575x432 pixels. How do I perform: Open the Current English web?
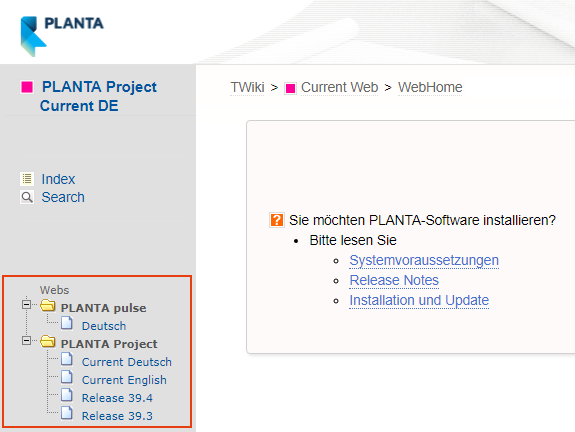tap(124, 380)
